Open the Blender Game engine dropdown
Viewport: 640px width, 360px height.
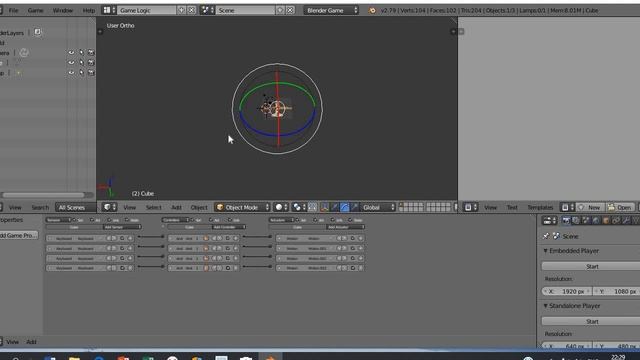tap(331, 10)
